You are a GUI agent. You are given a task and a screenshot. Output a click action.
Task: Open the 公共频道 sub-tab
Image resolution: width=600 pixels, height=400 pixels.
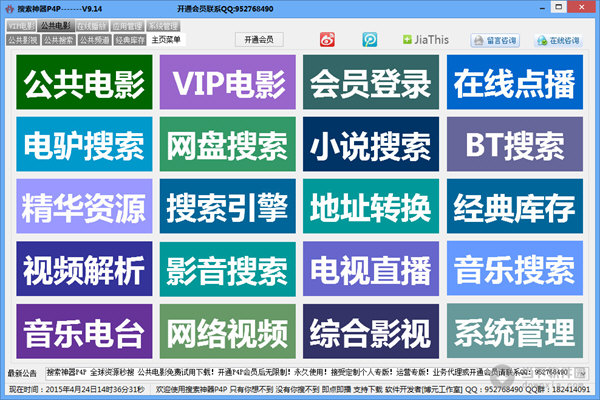[94, 40]
